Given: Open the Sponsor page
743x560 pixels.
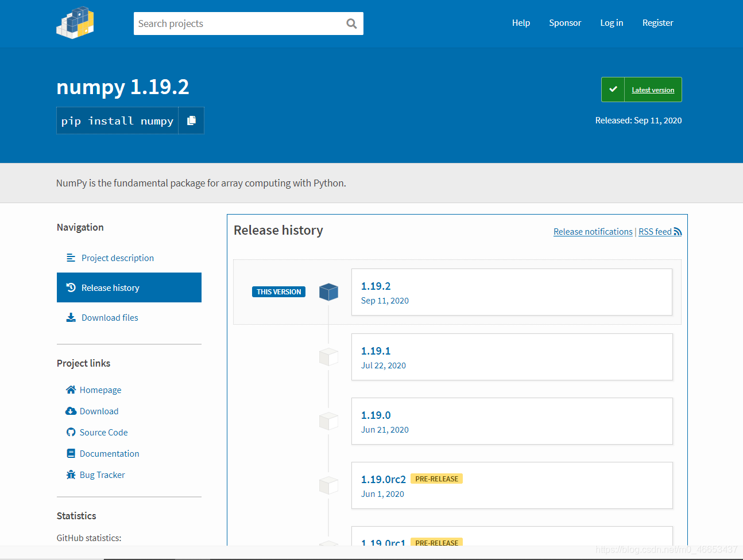Looking at the screenshot, I should point(565,23).
